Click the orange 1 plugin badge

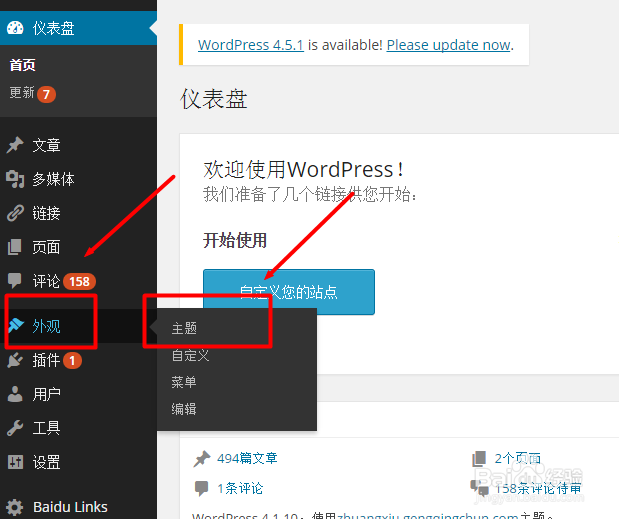72,360
